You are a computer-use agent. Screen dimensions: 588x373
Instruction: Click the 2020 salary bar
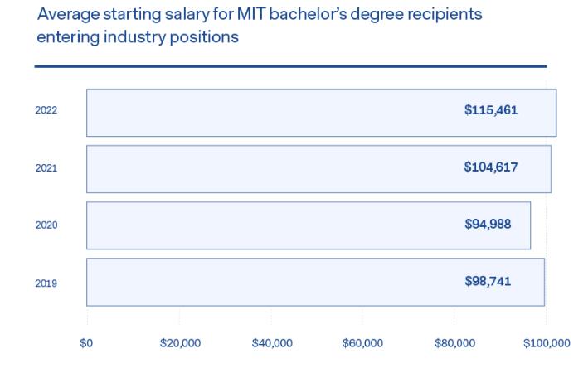(x=309, y=225)
